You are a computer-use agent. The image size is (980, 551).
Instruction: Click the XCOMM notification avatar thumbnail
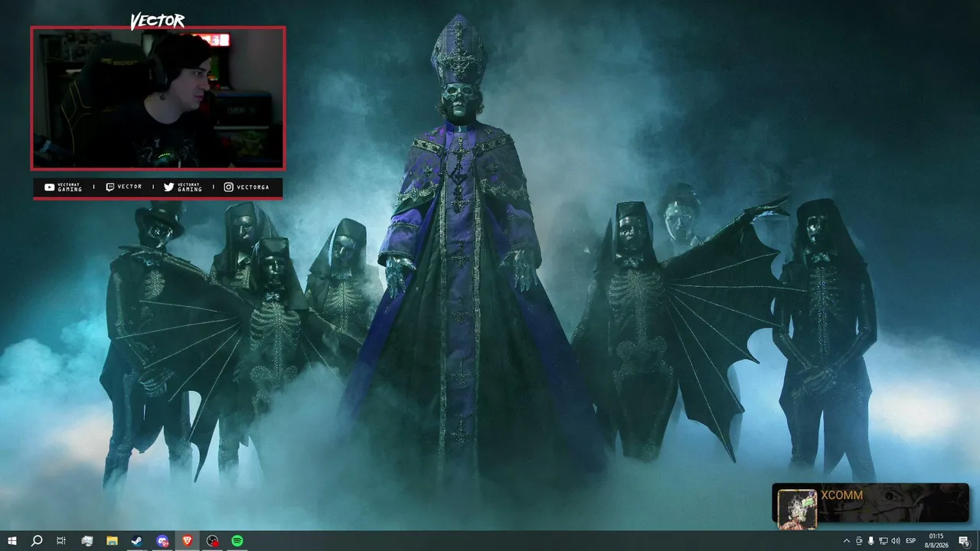(797, 509)
